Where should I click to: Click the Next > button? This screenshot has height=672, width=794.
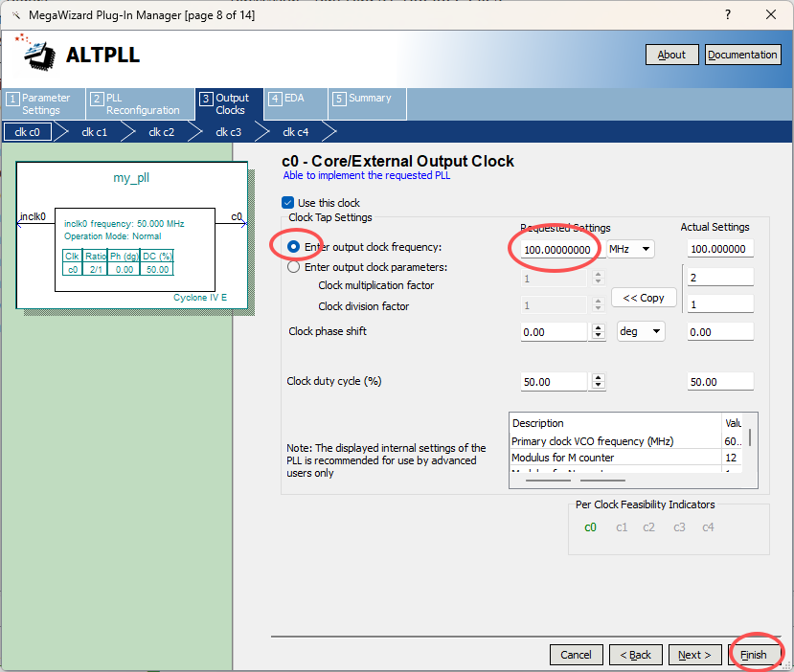point(695,655)
